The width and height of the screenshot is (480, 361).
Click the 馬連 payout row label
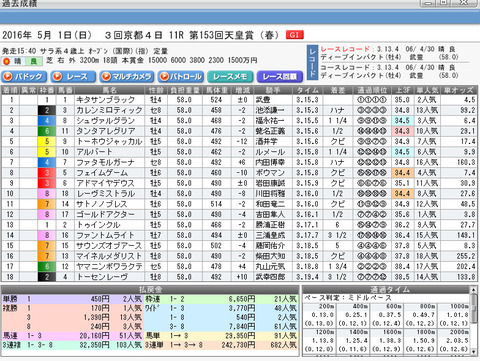coord(10,336)
